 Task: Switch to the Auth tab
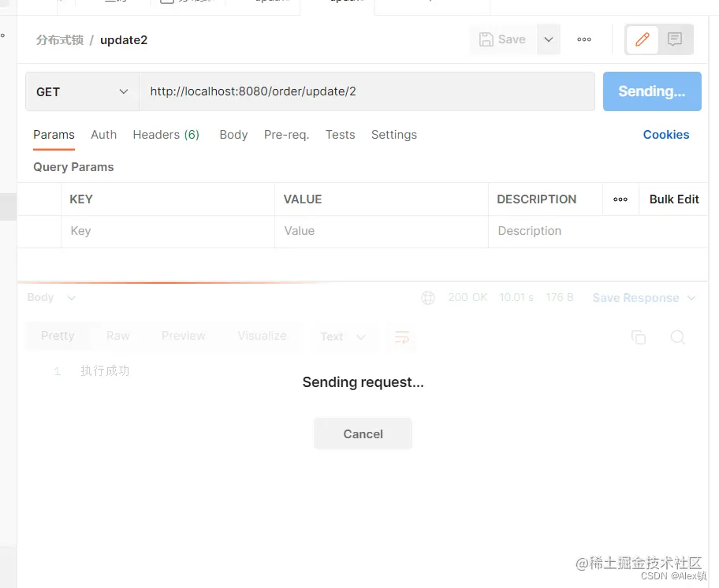pos(103,135)
